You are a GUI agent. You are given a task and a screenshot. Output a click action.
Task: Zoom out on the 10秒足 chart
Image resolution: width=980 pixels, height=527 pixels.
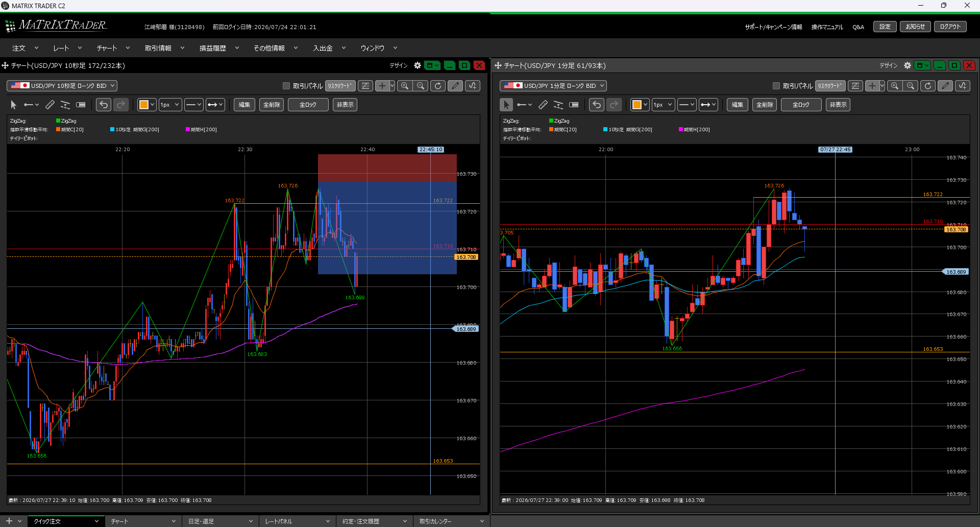421,86
